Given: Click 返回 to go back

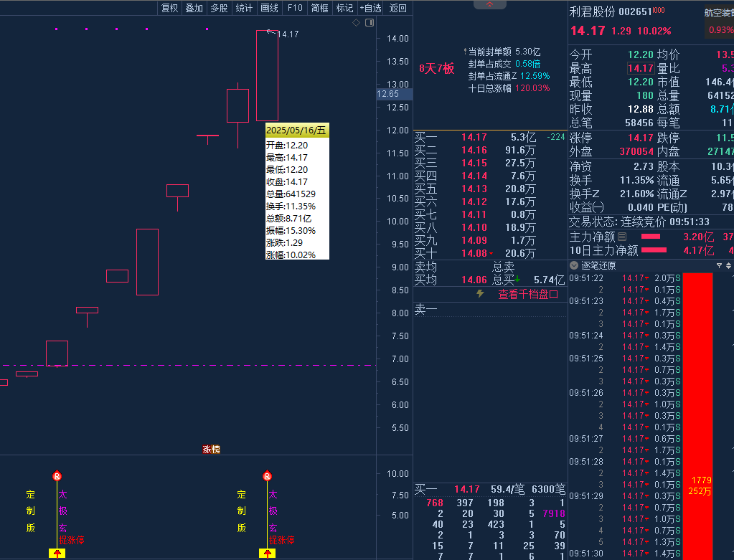Looking at the screenshot, I should (397, 8).
